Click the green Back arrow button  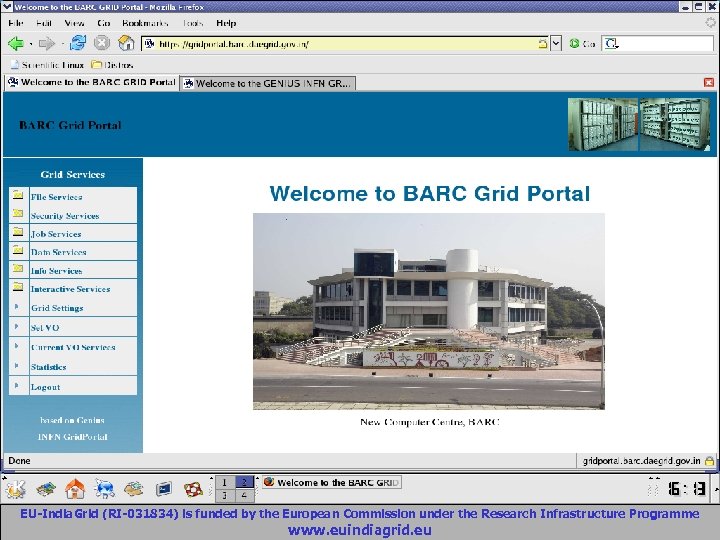[16, 44]
